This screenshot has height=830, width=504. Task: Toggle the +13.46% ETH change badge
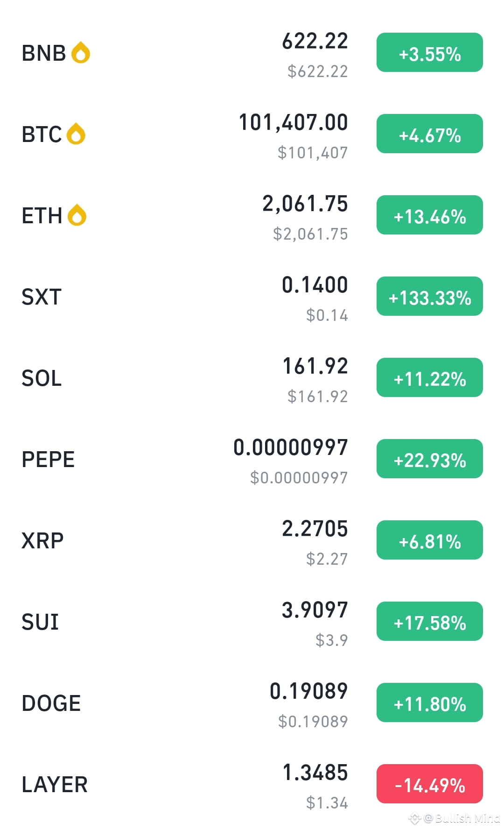point(430,215)
